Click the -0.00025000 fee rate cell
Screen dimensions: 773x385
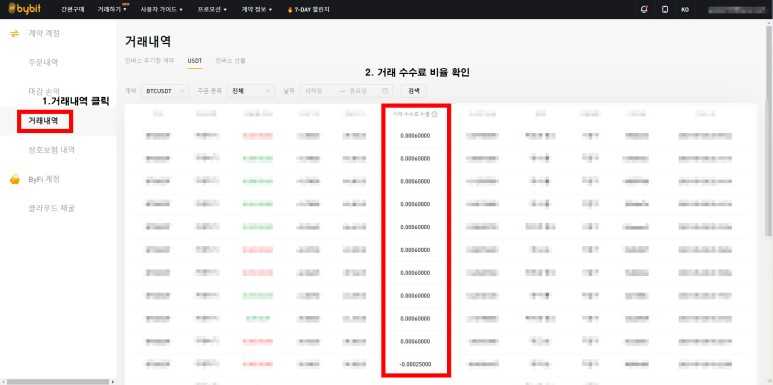coord(415,364)
